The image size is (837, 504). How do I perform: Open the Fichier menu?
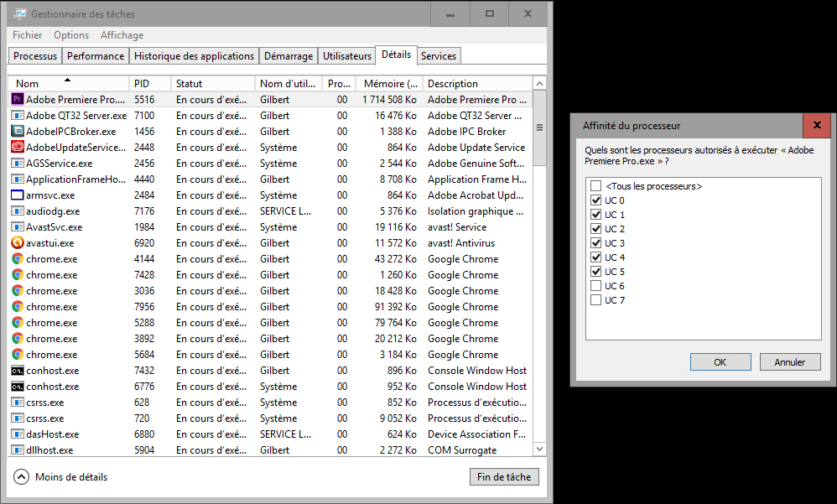click(27, 35)
